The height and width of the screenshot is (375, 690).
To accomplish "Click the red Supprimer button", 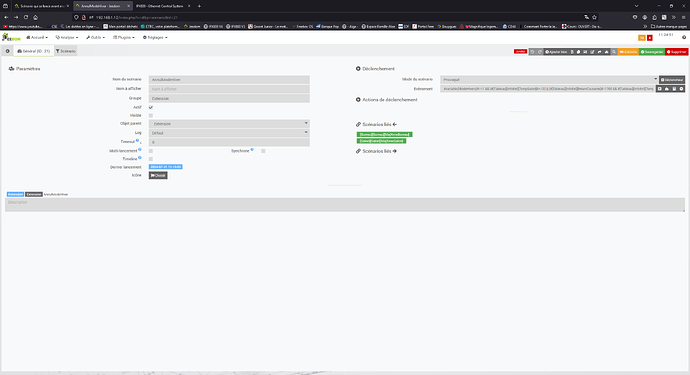I will point(676,51).
